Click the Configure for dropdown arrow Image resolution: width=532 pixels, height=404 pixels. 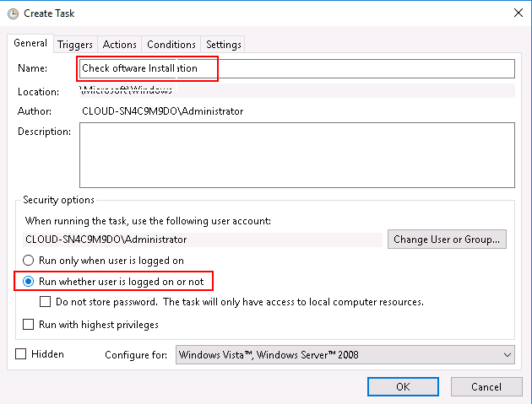(x=508, y=355)
